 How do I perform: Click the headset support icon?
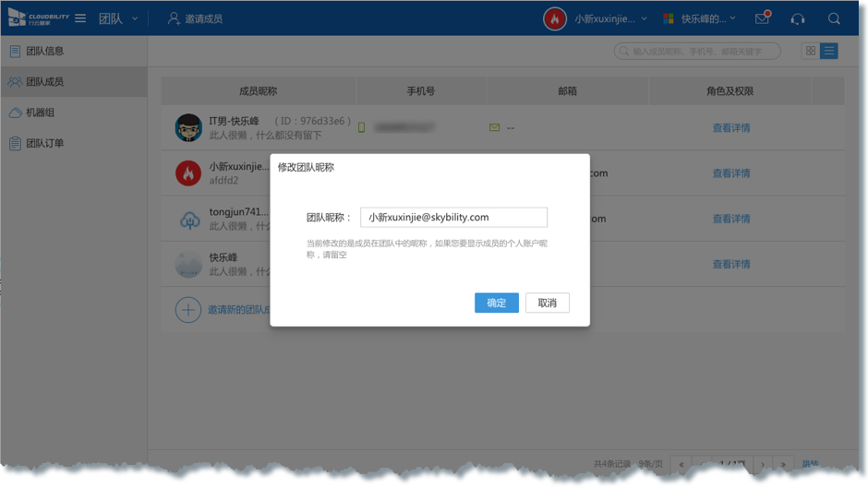pyautogui.click(x=798, y=18)
